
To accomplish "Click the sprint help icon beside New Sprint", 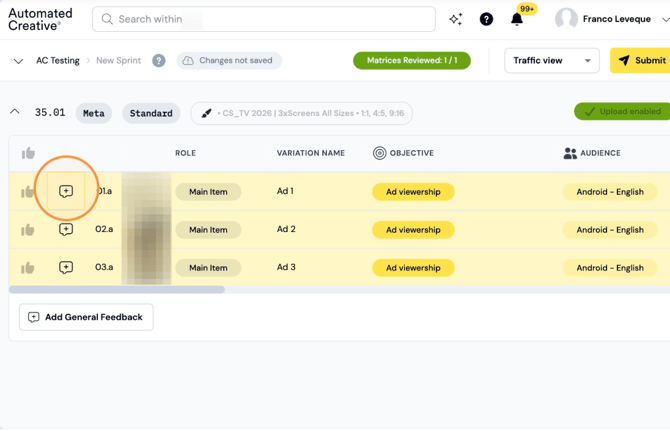I will coord(159,61).
